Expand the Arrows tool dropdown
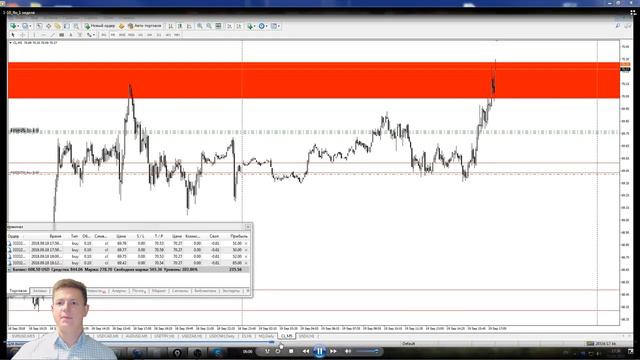 coord(94,35)
